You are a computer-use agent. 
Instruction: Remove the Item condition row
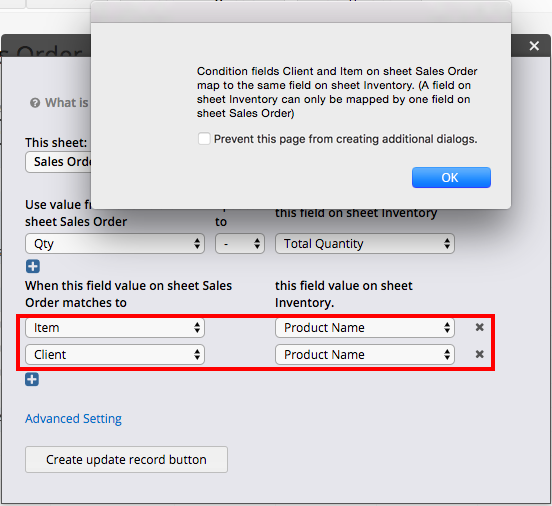(479, 327)
